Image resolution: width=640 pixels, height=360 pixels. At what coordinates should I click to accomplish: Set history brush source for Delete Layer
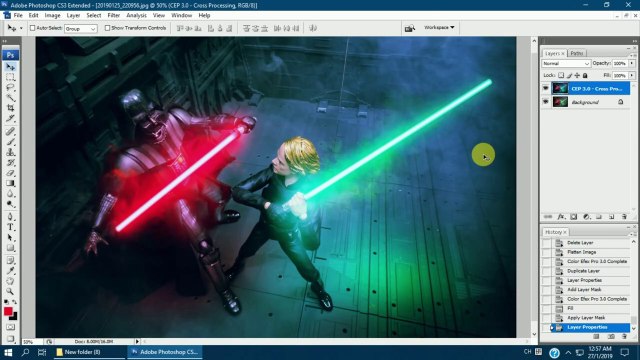pyautogui.click(x=546, y=243)
